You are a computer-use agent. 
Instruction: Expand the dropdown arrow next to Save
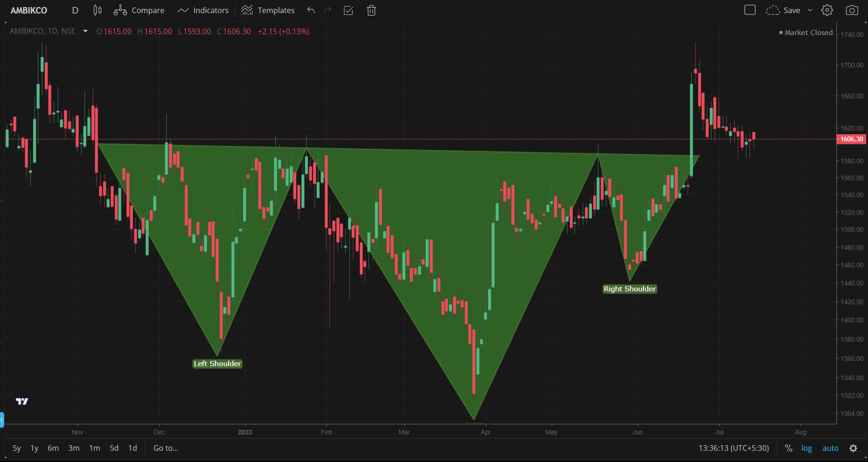pos(810,10)
